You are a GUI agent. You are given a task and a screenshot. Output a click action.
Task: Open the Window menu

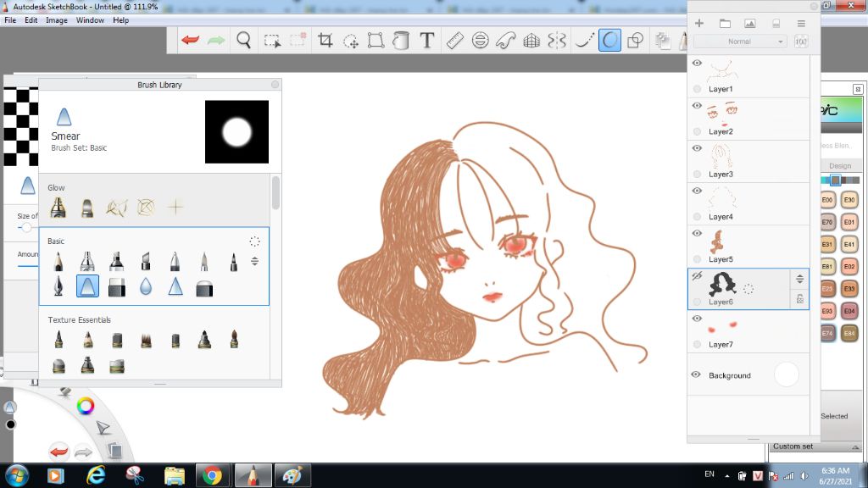pos(90,20)
